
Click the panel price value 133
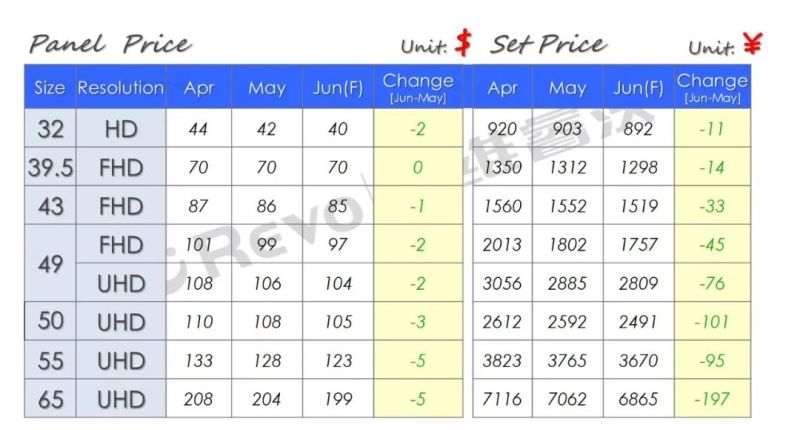199,361
